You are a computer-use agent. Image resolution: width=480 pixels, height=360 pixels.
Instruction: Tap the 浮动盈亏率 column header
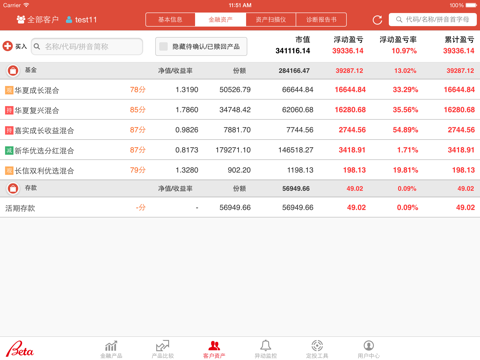pyautogui.click(x=398, y=40)
